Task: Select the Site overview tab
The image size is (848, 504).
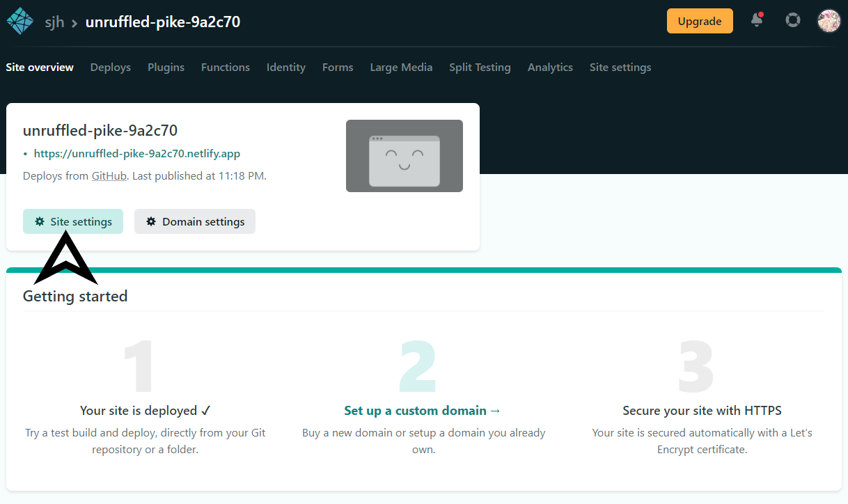Action: (40, 68)
